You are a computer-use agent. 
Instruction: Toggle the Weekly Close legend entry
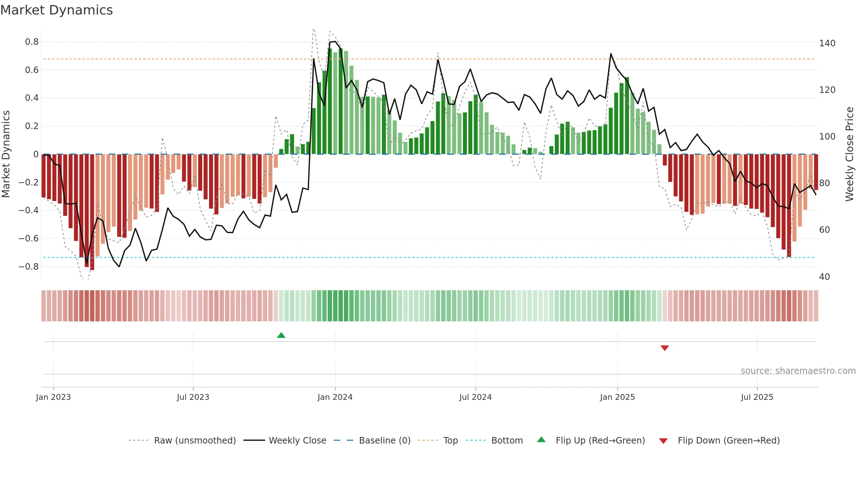[x=285, y=440]
